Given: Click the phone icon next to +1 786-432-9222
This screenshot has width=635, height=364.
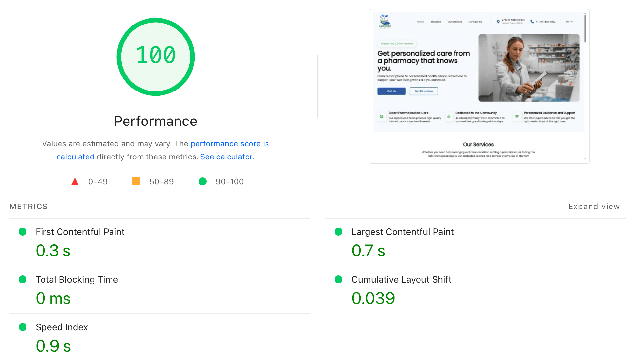Looking at the screenshot, I should click(532, 21).
